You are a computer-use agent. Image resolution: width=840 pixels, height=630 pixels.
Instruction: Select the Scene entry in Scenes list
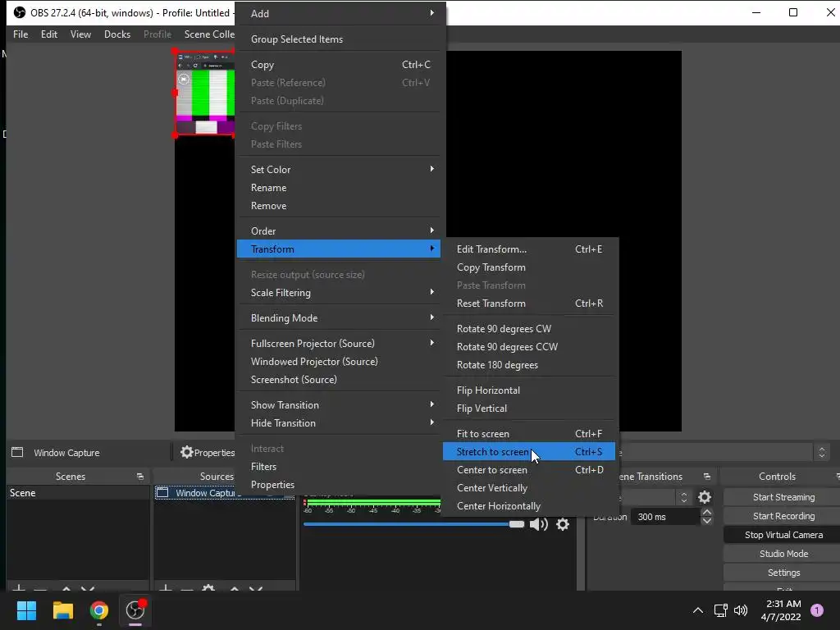(x=78, y=493)
